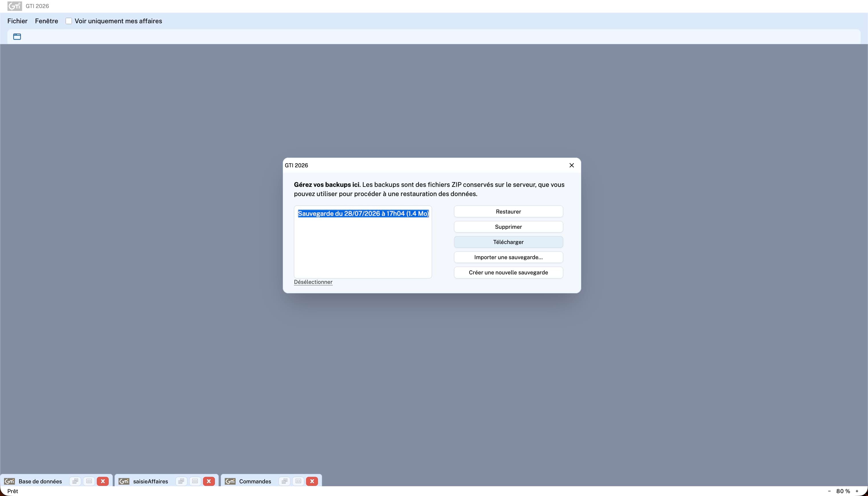Click the Désélectionner link

pos(313,282)
